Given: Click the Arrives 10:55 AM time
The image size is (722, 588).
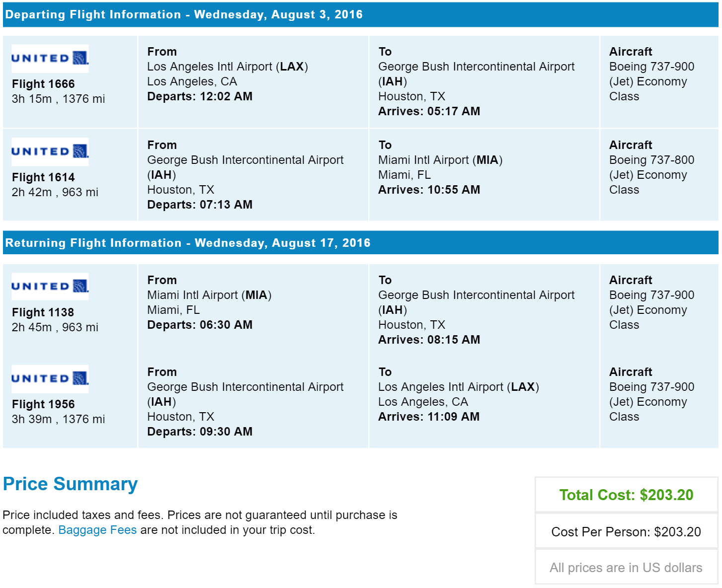Looking at the screenshot, I should tap(429, 190).
